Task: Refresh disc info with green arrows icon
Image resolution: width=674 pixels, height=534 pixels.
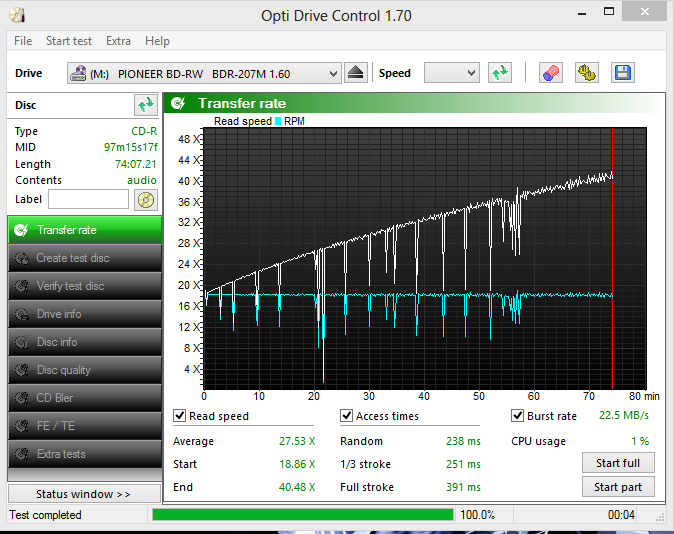Action: point(146,105)
